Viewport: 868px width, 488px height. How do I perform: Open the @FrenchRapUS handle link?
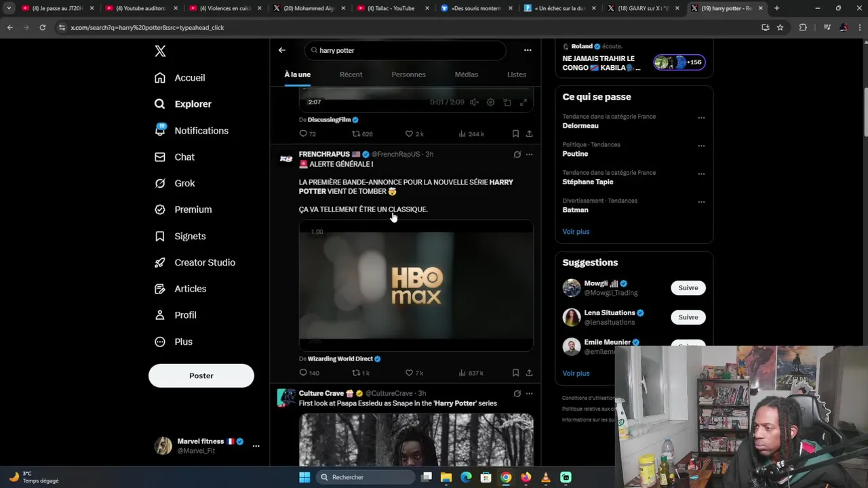[396, 155]
